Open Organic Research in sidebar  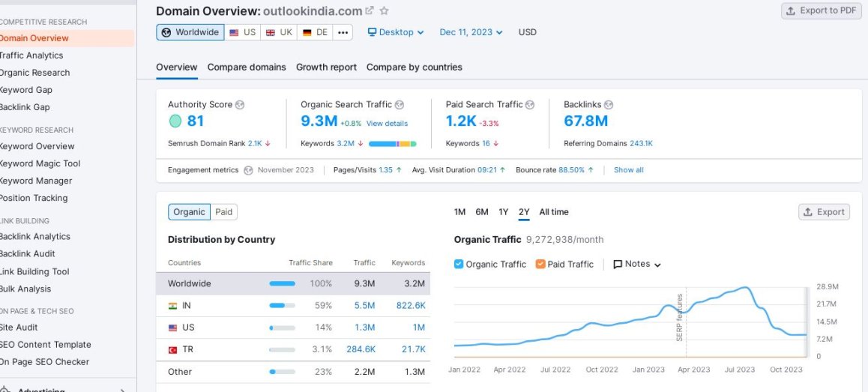[35, 73]
